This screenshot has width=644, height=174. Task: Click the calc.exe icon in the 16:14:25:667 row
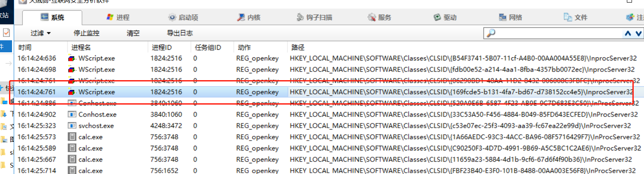(x=72, y=159)
